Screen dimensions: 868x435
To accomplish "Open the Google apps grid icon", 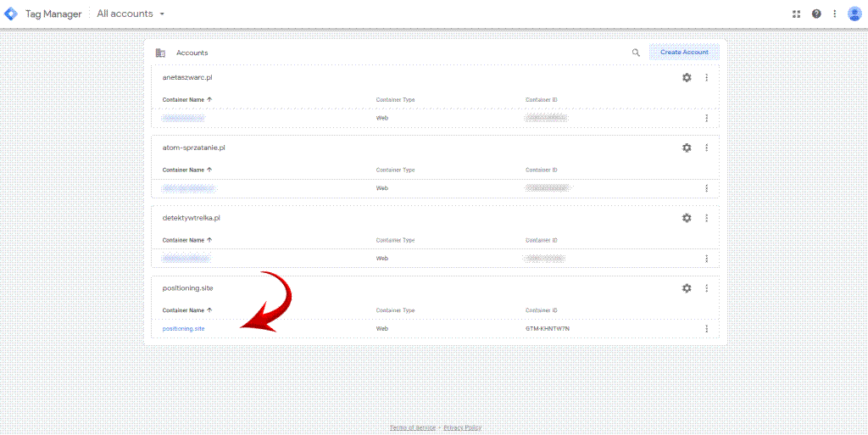I will tap(797, 14).
